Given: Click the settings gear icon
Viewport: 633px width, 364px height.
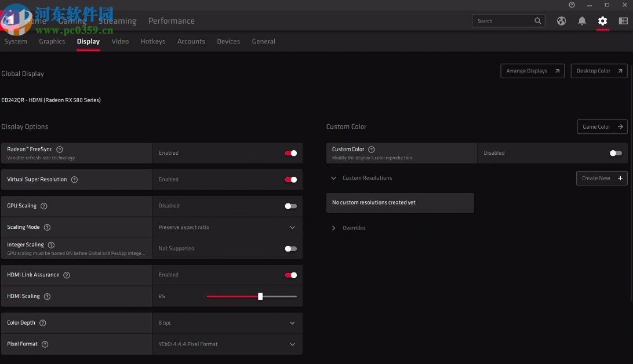Looking at the screenshot, I should pos(603,20).
